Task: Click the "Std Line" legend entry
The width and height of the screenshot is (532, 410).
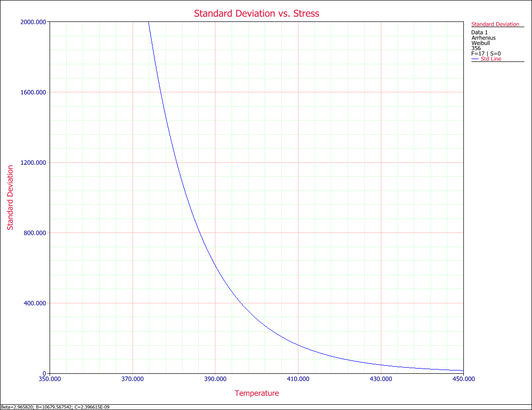Action: pyautogui.click(x=491, y=59)
